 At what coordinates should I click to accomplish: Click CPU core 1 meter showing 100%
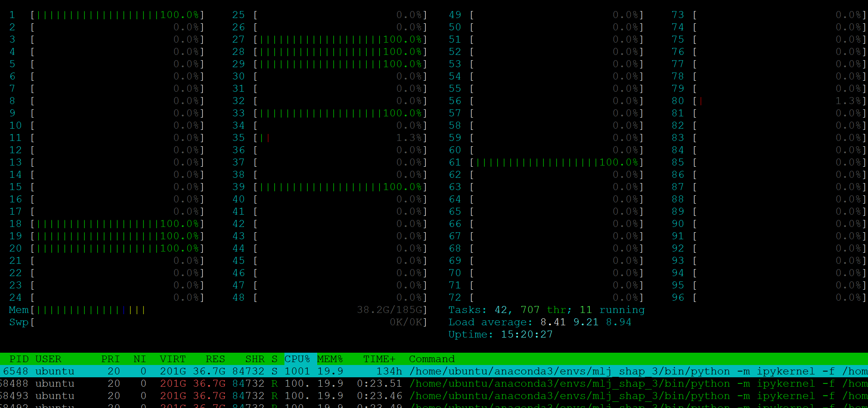click(x=115, y=15)
